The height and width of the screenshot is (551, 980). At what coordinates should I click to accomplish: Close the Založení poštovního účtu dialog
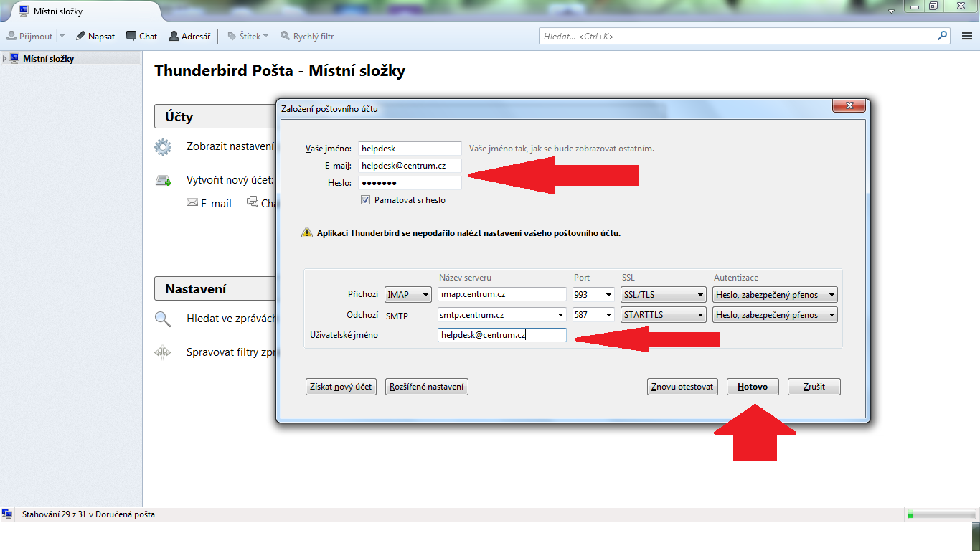pyautogui.click(x=849, y=106)
